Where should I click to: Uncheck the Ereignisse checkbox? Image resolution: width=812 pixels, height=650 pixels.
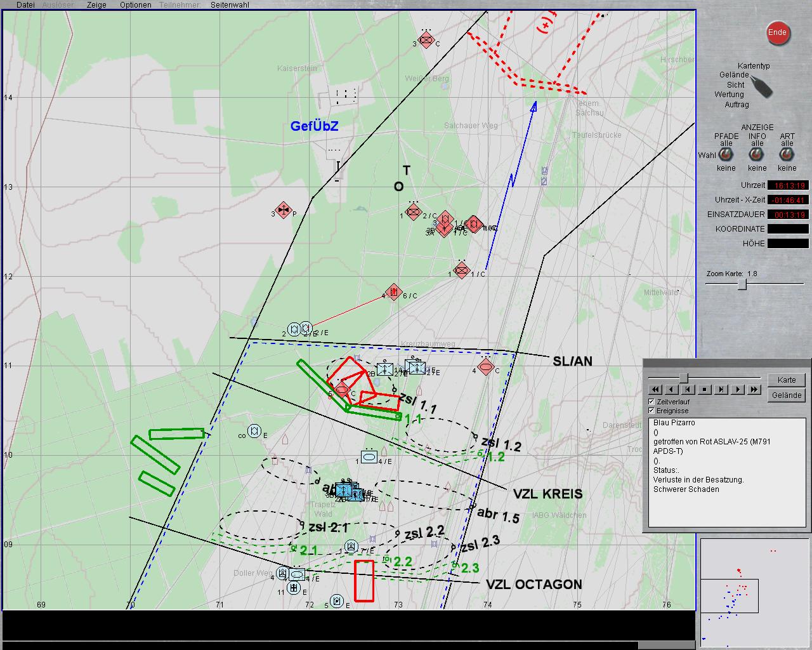click(652, 411)
